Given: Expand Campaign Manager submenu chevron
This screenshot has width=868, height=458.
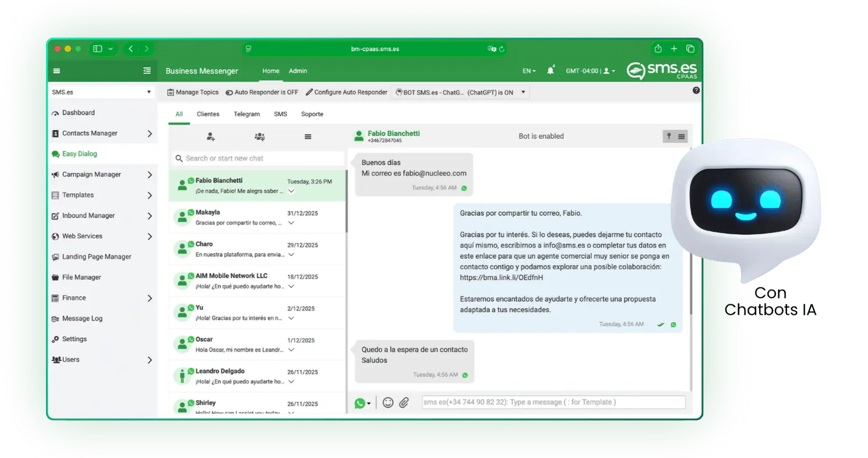Looking at the screenshot, I should [150, 175].
